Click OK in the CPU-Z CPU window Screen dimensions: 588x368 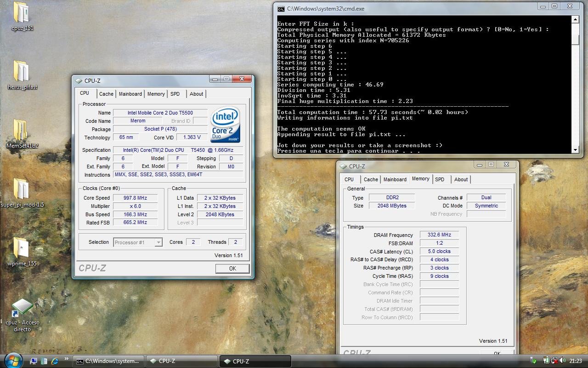[232, 269]
